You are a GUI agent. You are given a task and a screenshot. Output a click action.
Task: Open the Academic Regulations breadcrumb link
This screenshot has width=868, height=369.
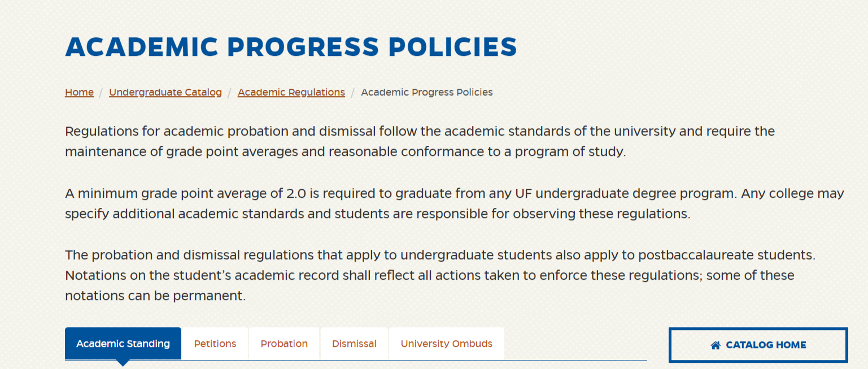point(291,92)
